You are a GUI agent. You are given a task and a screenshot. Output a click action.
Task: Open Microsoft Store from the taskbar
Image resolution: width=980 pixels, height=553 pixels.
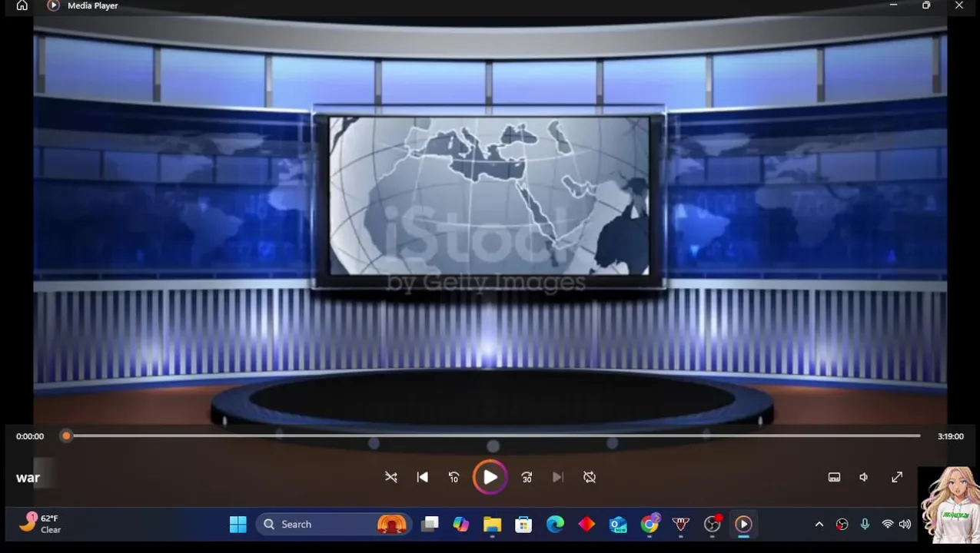tap(523, 524)
